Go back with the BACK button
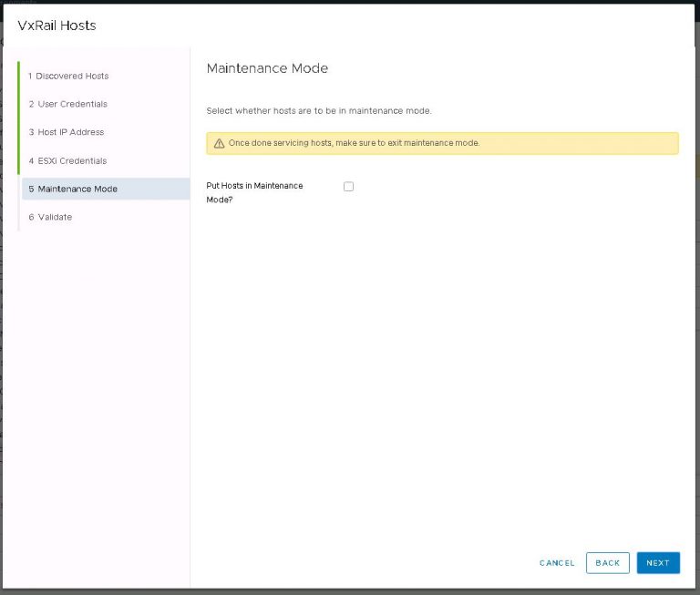Viewport: 700px width, 595px height. (x=608, y=563)
